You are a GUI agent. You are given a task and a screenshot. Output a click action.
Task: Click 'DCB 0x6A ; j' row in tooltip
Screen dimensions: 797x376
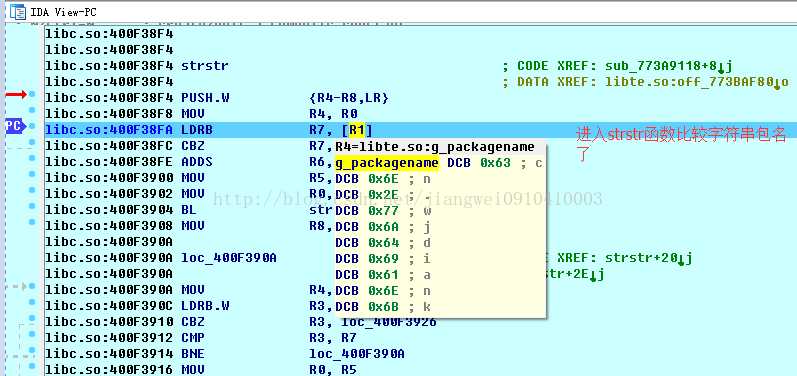click(383, 227)
